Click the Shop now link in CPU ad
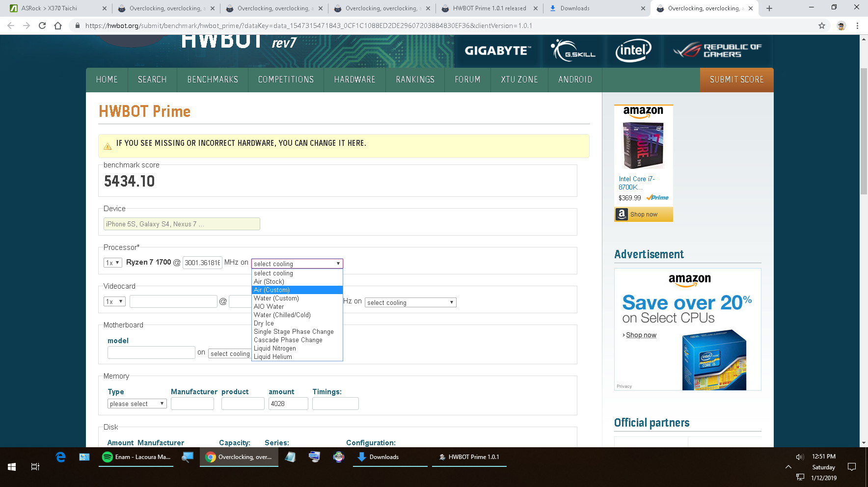868x487 pixels. pos(641,335)
